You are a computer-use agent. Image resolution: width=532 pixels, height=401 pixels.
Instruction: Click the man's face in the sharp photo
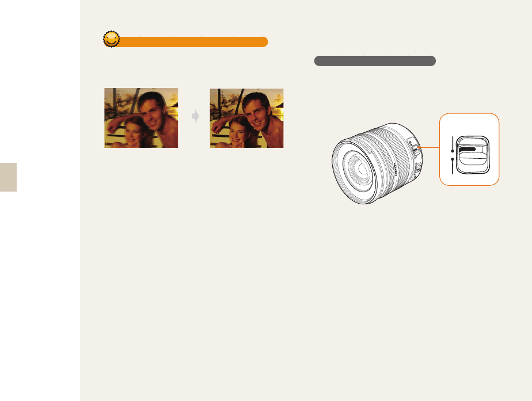[x=258, y=112]
